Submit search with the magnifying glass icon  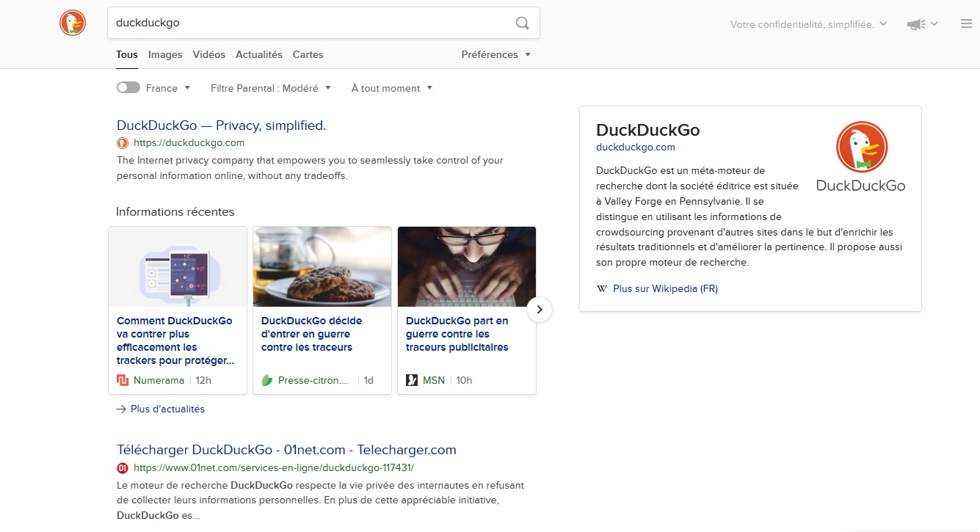pyautogui.click(x=522, y=23)
